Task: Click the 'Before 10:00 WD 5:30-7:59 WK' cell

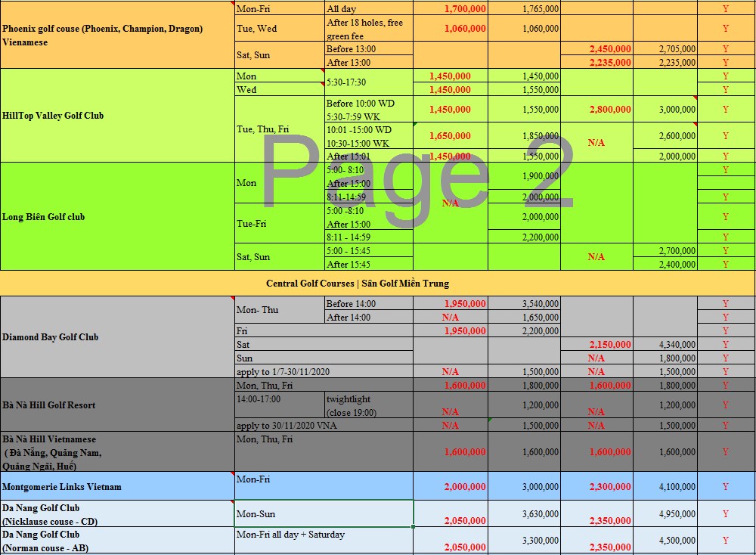Action: click(x=369, y=110)
